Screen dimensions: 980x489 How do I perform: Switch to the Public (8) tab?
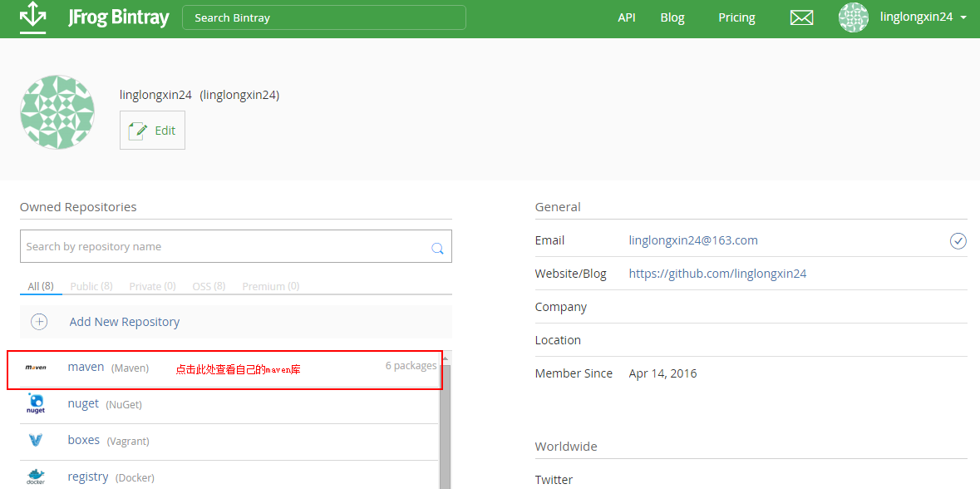(91, 286)
